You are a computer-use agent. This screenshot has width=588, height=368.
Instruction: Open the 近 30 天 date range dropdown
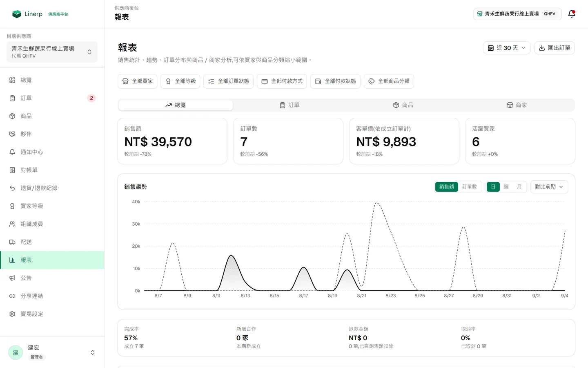[507, 48]
